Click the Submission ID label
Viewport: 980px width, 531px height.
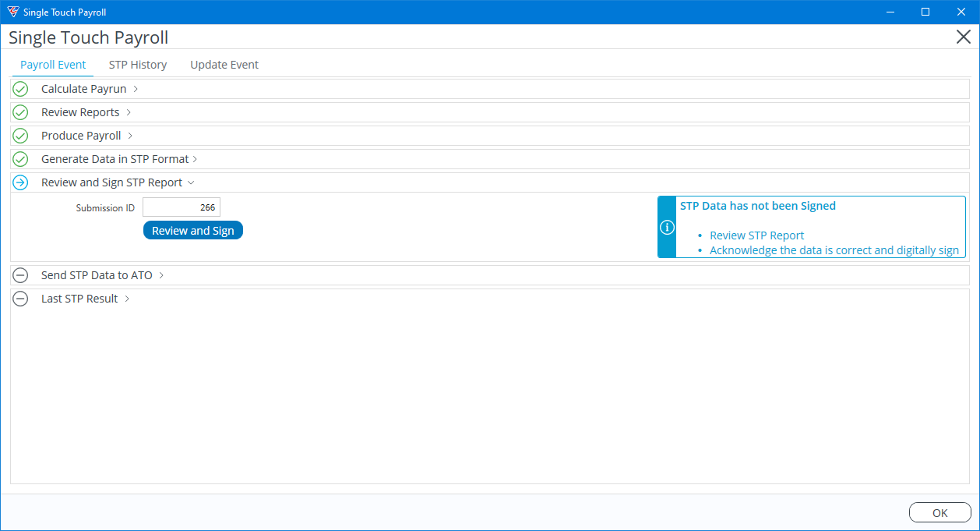tap(105, 208)
